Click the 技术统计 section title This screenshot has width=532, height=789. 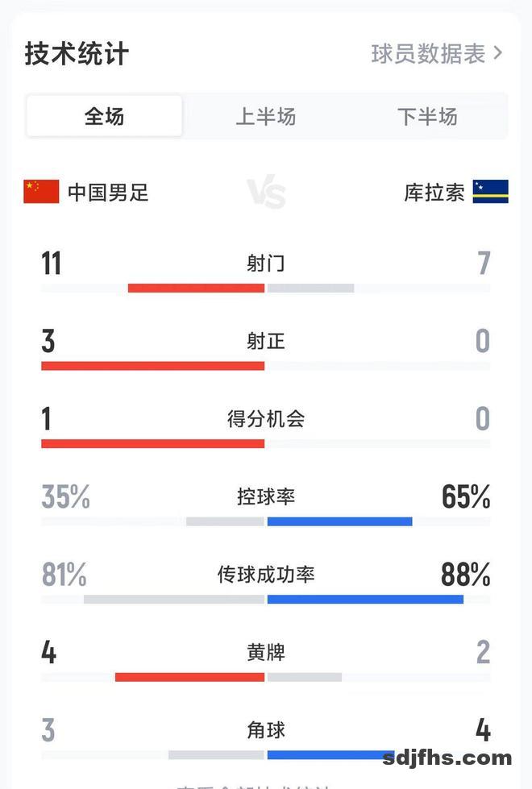point(77,54)
